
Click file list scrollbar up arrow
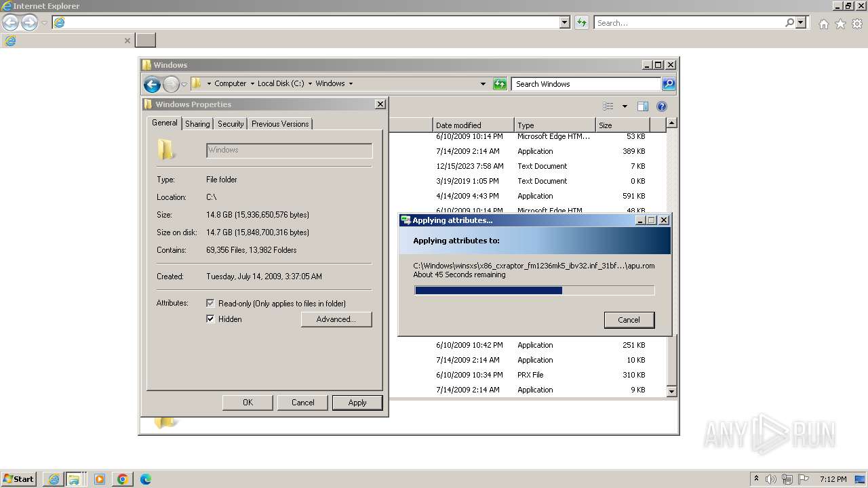coord(671,123)
